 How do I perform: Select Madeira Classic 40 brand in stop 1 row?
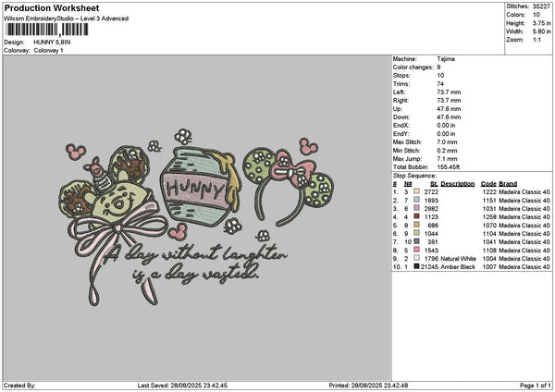[x=524, y=191]
